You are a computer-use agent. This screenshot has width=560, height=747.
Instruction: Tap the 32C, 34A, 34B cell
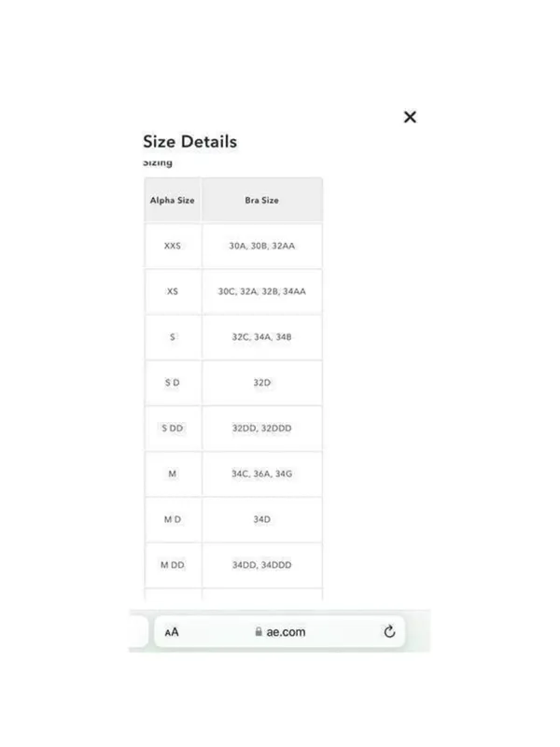pyautogui.click(x=262, y=337)
